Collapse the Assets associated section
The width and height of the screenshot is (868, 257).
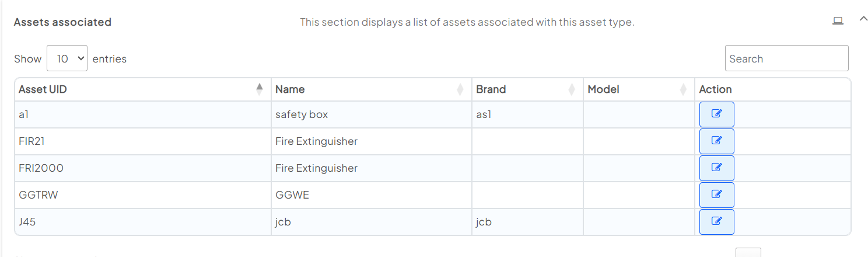pyautogui.click(x=864, y=19)
